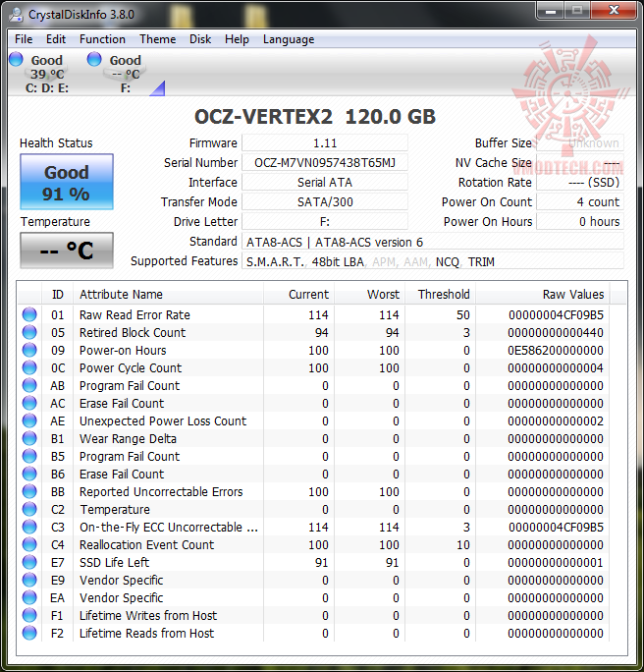Click the Threshold column header
This screenshot has height=672, width=644.
pyautogui.click(x=440, y=294)
